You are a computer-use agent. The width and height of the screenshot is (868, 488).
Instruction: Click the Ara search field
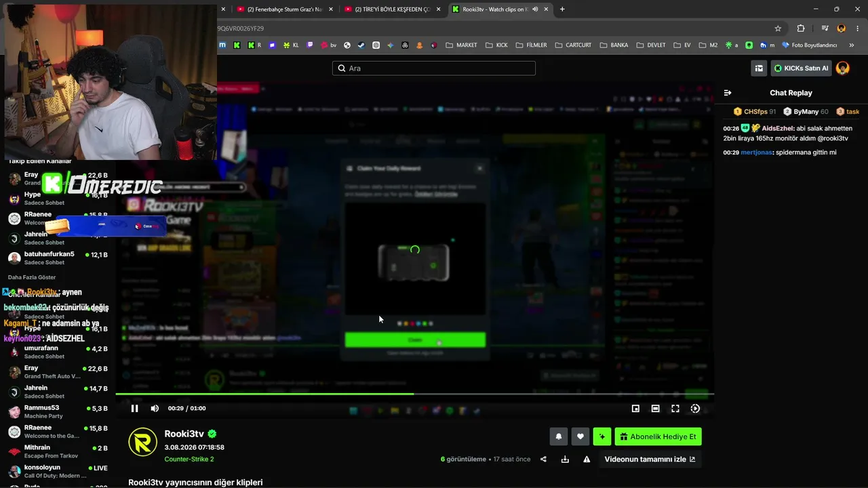click(x=434, y=68)
